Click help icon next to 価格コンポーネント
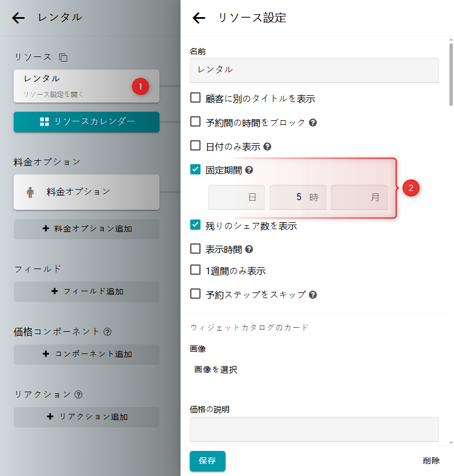The width and height of the screenshot is (454, 476). tap(108, 331)
